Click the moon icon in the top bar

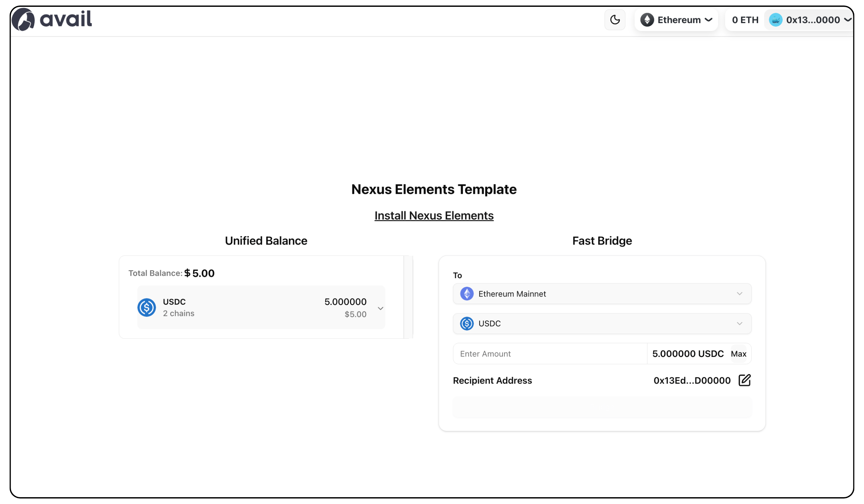615,19
